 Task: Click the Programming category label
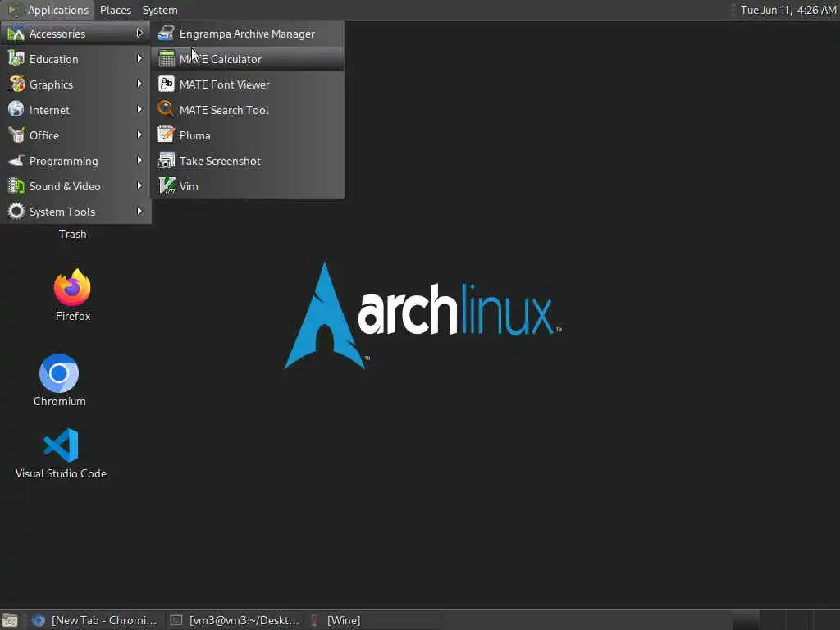[63, 162]
